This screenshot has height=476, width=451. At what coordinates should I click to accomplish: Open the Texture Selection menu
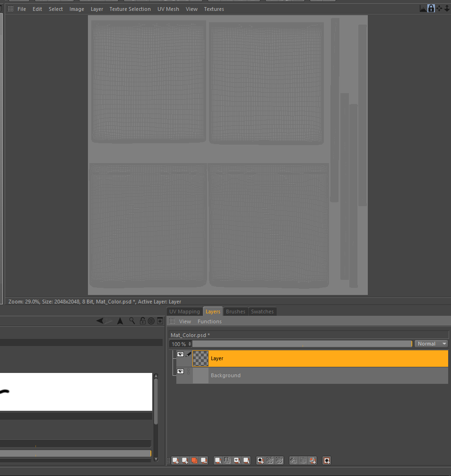coord(130,9)
